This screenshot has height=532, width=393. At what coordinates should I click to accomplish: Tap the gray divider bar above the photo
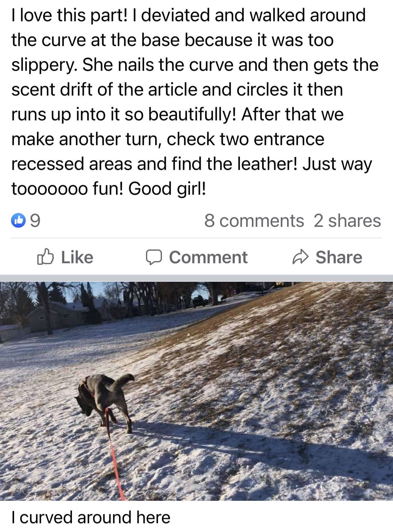[196, 278]
